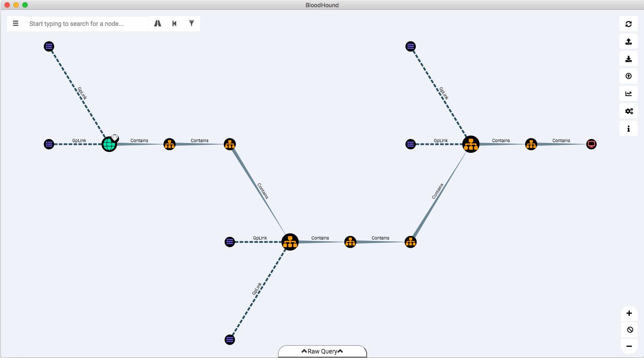Change layout type with the chart icon
Image resolution: width=644 pixels, height=358 pixels.
tap(628, 94)
